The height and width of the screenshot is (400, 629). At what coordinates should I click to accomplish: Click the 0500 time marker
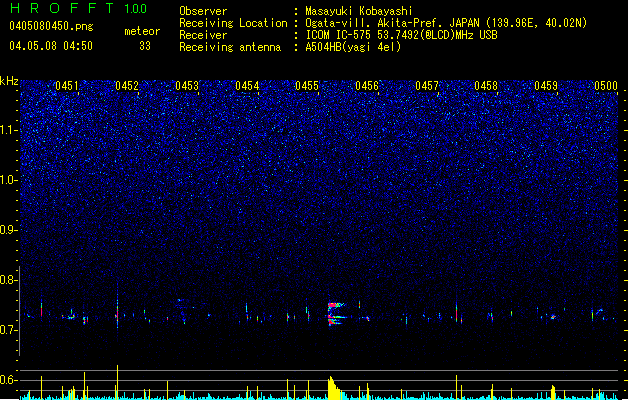coord(606,86)
